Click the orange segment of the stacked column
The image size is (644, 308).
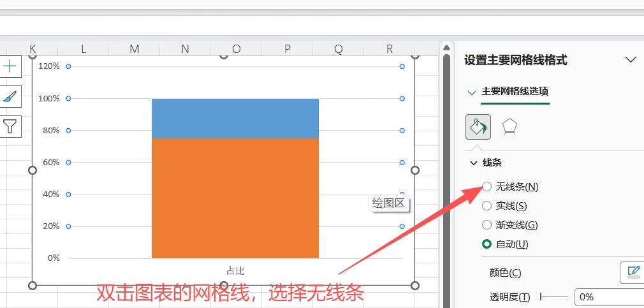(235, 198)
